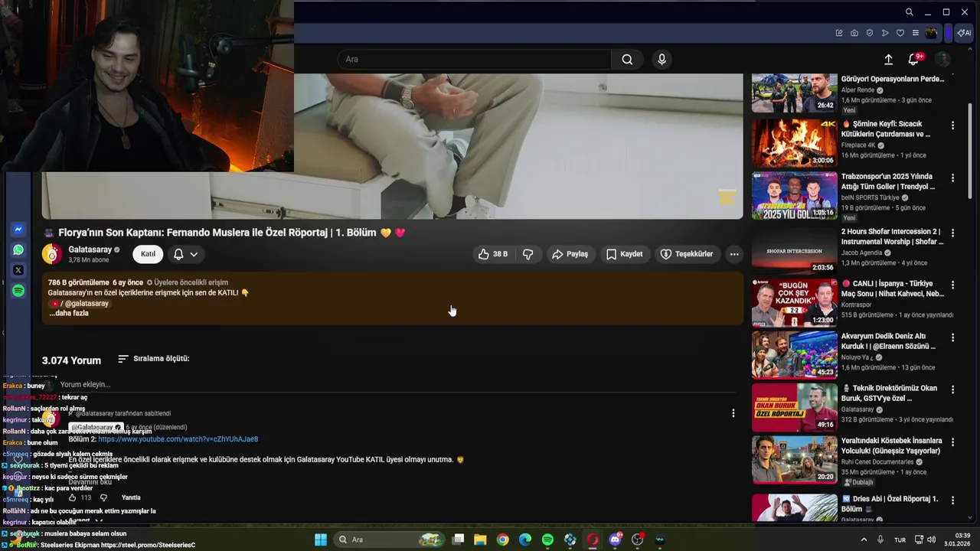This screenshot has height=551, width=980.
Task: Open the Galatasaray channel name link
Action: click(90, 249)
